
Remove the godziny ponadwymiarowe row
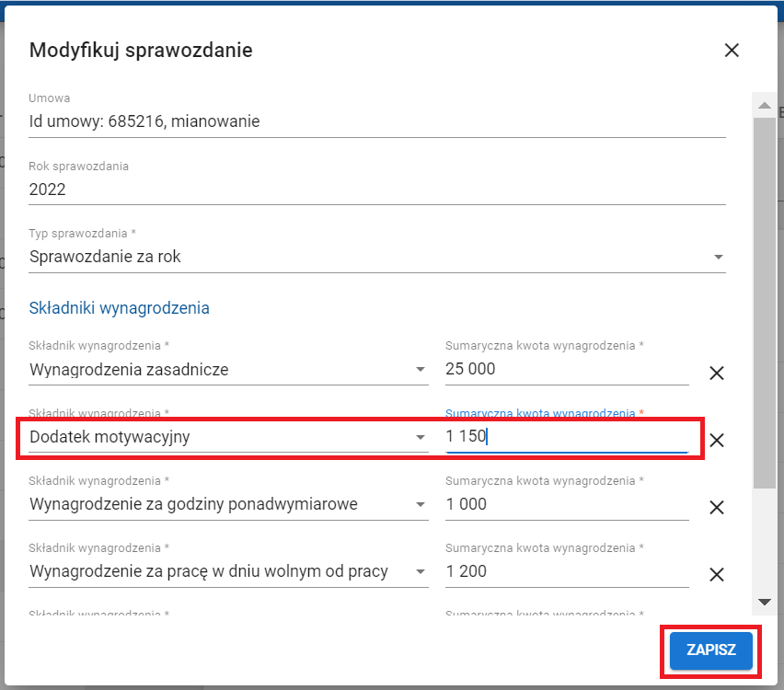tap(717, 507)
